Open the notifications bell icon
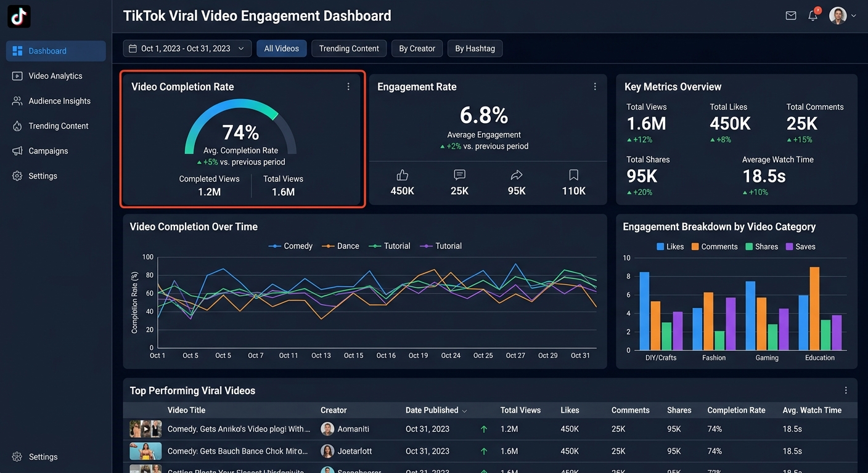 (813, 16)
